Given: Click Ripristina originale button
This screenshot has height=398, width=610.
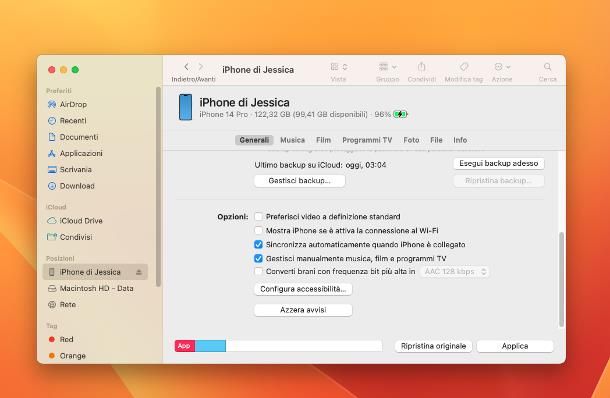Looking at the screenshot, I should 433,346.
